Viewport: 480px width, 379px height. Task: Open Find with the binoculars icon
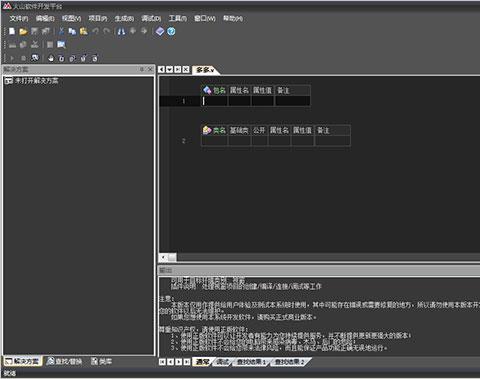pos(121,31)
